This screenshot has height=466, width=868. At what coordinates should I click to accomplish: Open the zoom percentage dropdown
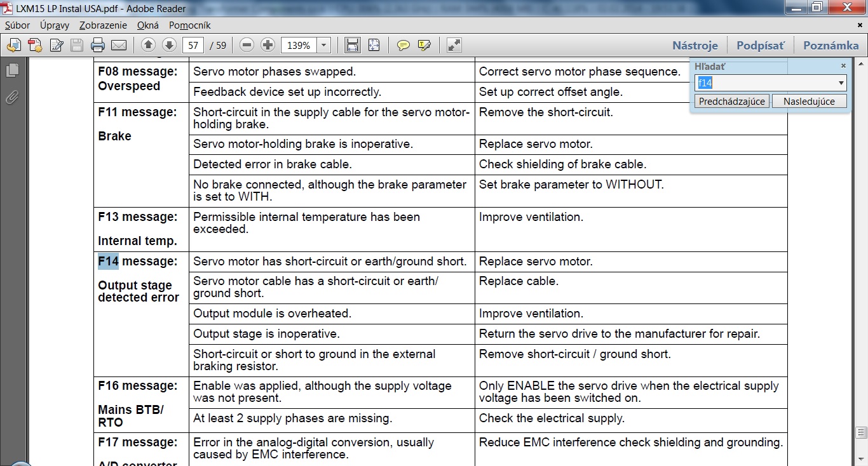(324, 45)
